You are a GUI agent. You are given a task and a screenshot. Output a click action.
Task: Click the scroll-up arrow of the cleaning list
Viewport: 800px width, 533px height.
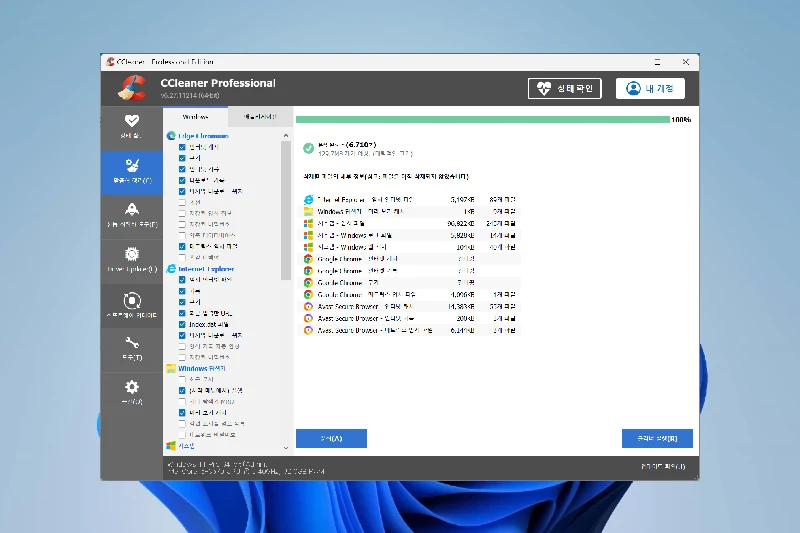[x=286, y=136]
